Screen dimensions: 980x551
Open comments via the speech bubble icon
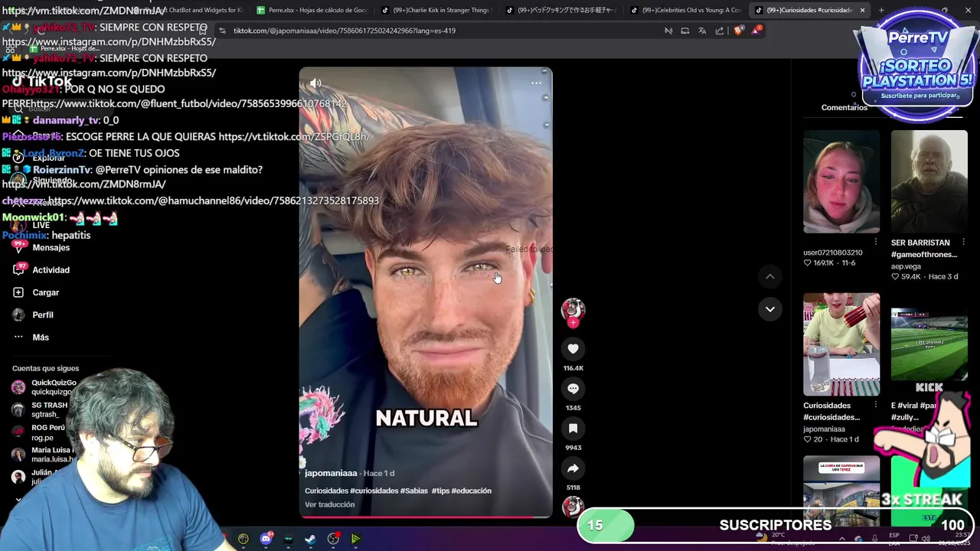click(x=573, y=389)
